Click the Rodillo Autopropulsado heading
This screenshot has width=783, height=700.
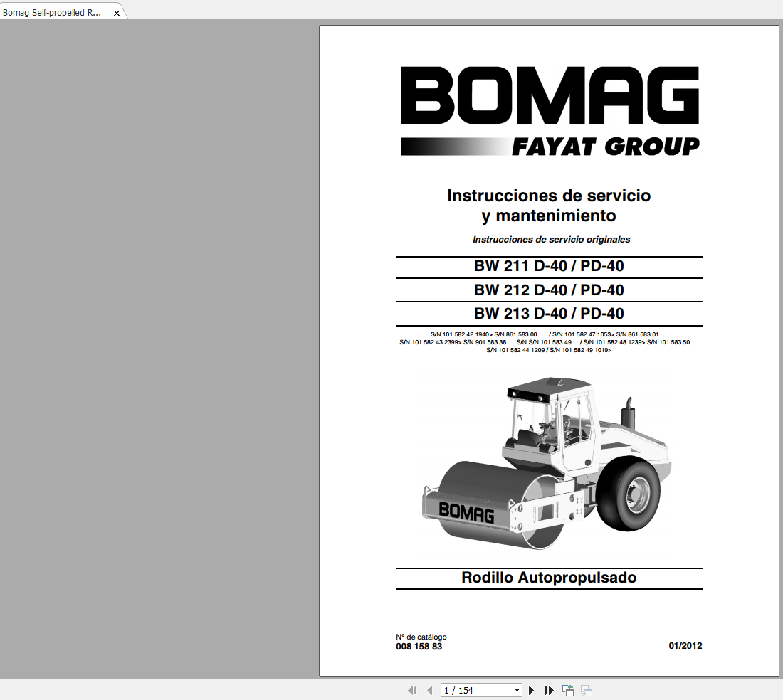[x=549, y=578]
